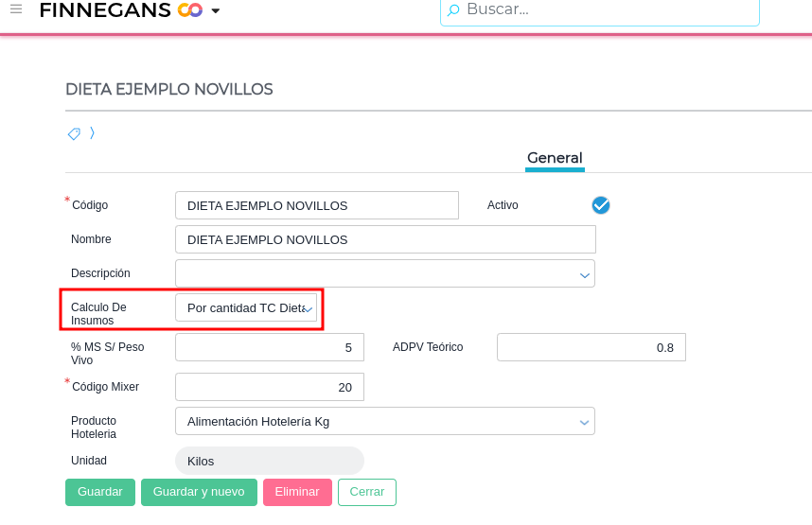Click into the Nombre field

tap(385, 239)
